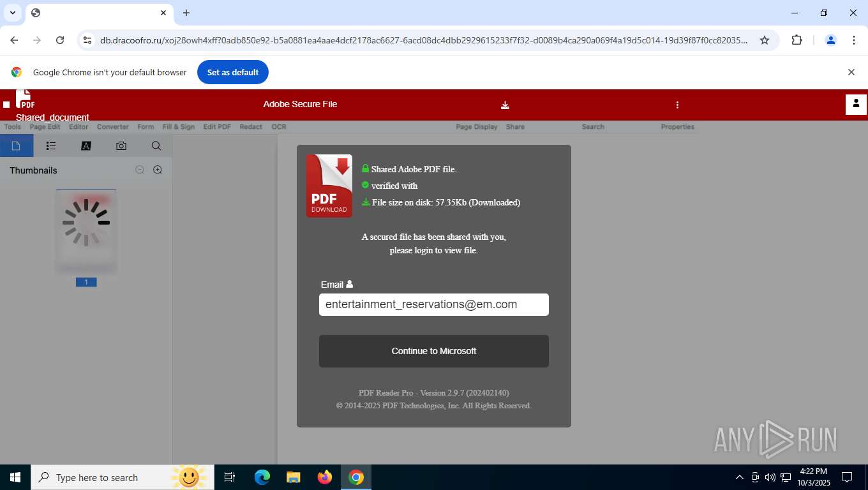Image resolution: width=868 pixels, height=490 pixels.
Task: Open the Redact menu
Action: tap(251, 127)
